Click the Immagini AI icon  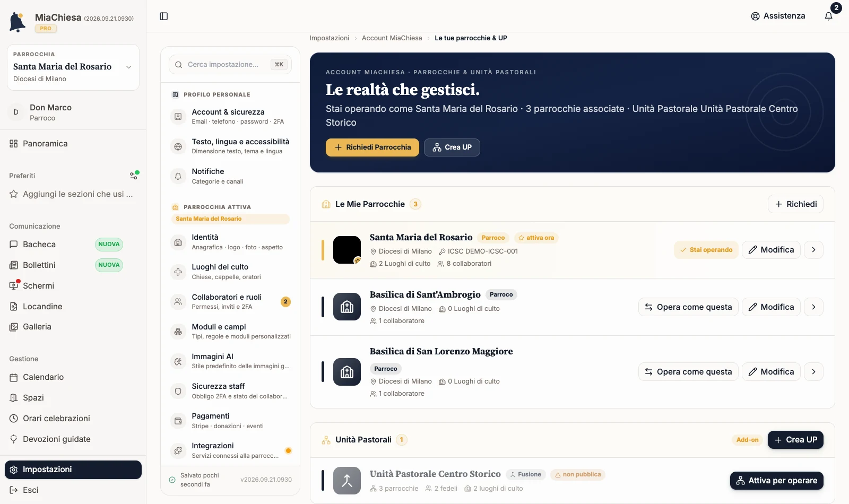tap(178, 361)
